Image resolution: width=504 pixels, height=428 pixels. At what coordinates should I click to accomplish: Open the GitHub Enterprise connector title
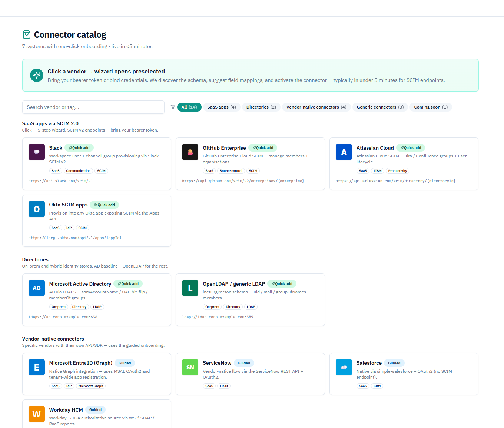(x=224, y=148)
